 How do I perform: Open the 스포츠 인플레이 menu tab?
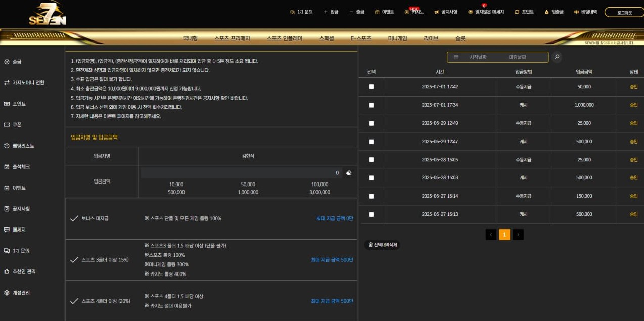pyautogui.click(x=285, y=38)
